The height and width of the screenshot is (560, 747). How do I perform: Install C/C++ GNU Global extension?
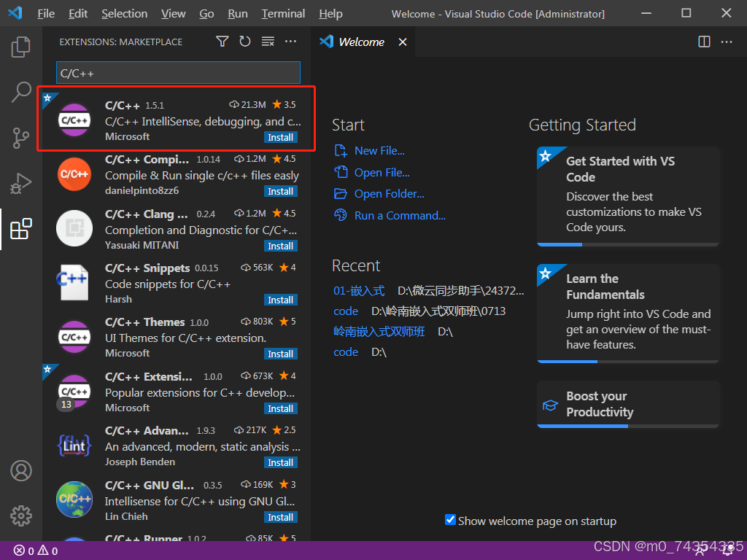click(281, 518)
